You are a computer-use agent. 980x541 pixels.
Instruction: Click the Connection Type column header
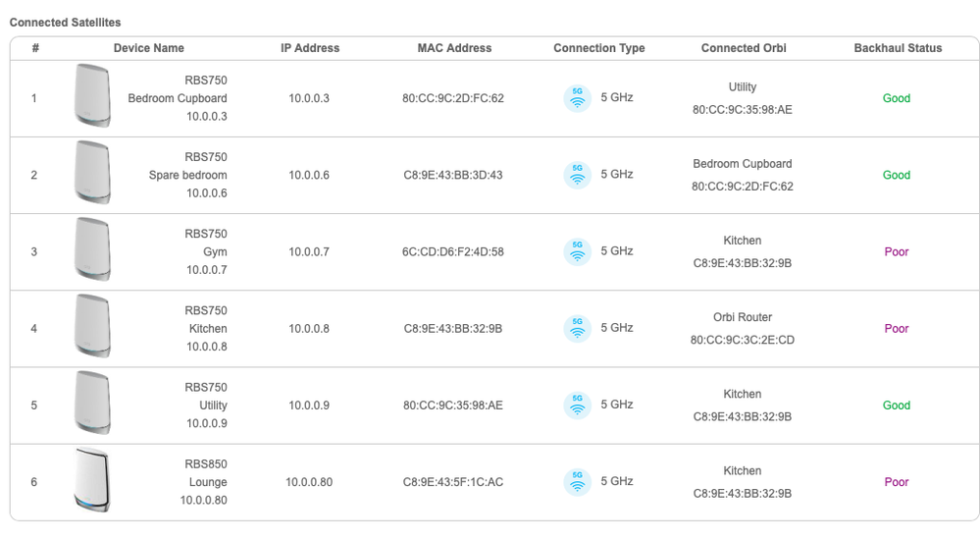tap(598, 48)
